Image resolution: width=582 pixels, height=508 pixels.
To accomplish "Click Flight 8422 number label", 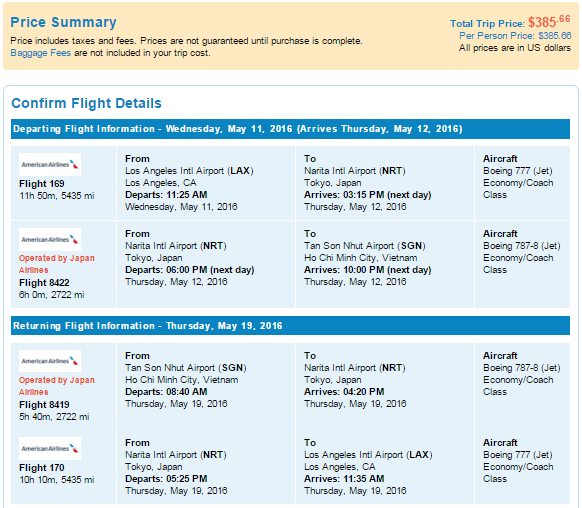I will click(44, 283).
